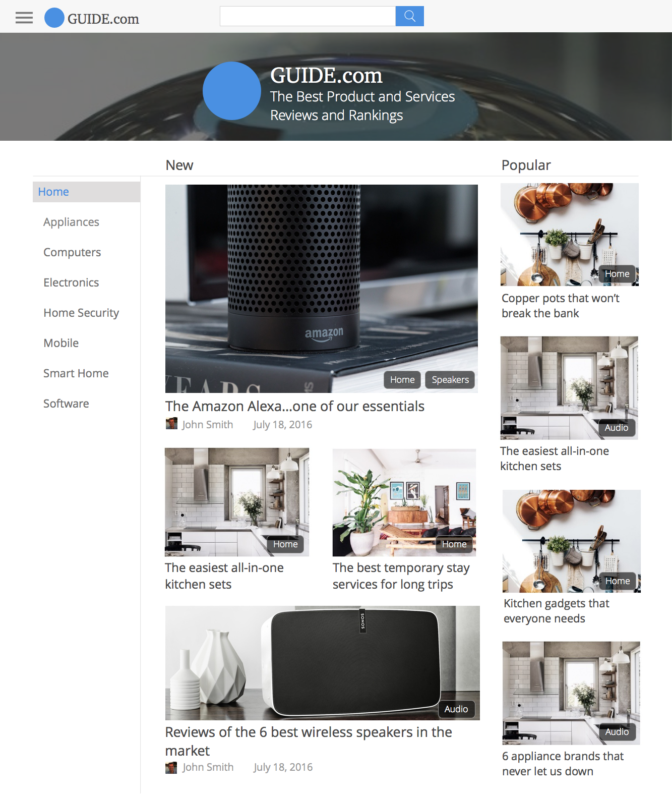Screen dimensions: 672x798
Task: Open the copper pots thumbnail above "Copper pots" title
Action: (x=570, y=235)
